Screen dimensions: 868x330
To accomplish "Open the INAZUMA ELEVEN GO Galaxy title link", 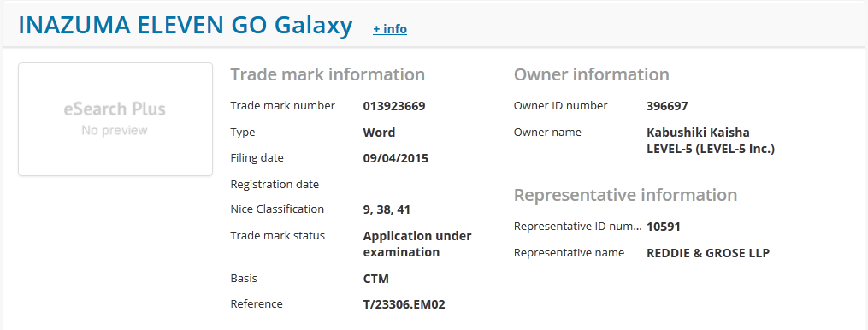I will click(x=186, y=26).
